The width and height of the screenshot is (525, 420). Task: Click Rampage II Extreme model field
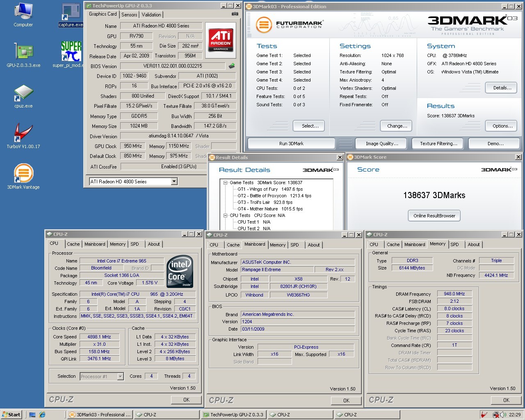pyautogui.click(x=277, y=269)
